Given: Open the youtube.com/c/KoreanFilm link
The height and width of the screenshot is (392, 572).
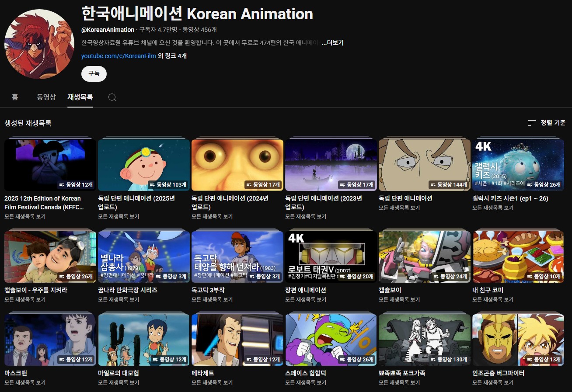Looking at the screenshot, I should click(119, 56).
